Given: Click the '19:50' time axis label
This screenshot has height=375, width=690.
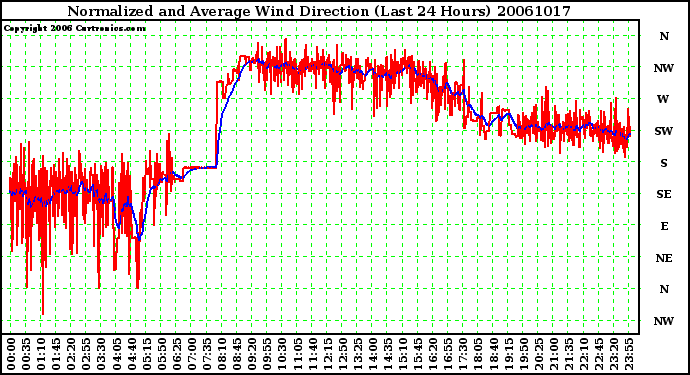Looking at the screenshot, I should point(523,354).
